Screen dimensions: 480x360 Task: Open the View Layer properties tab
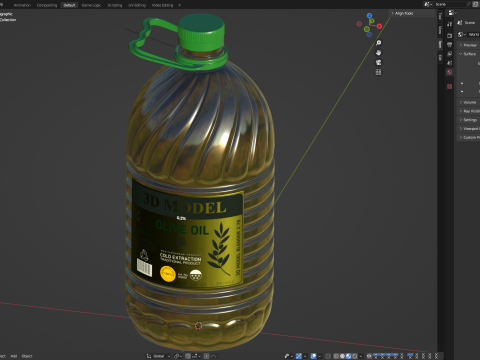(449, 54)
